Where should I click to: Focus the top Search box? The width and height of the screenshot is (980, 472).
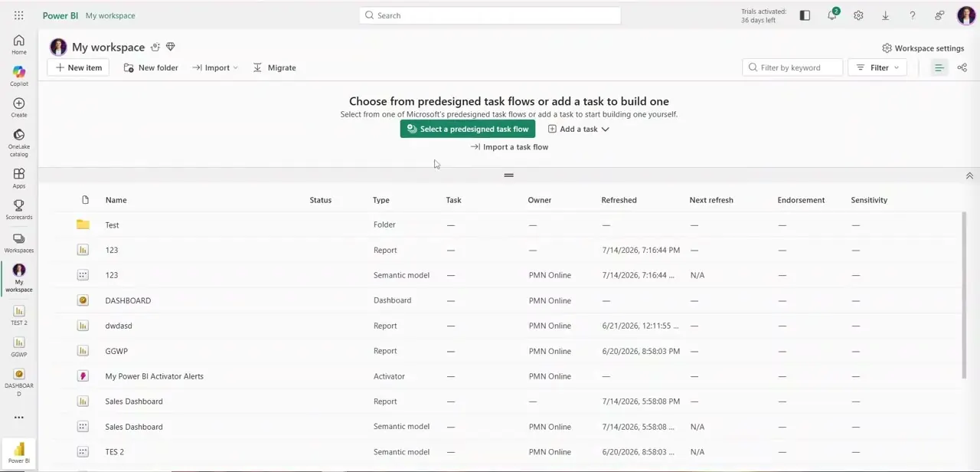(490, 15)
